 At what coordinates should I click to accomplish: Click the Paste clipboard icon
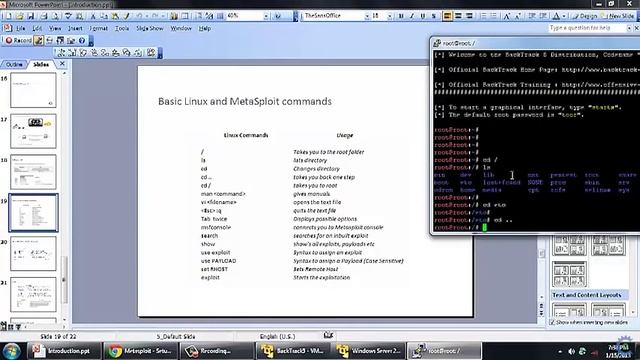click(115, 16)
